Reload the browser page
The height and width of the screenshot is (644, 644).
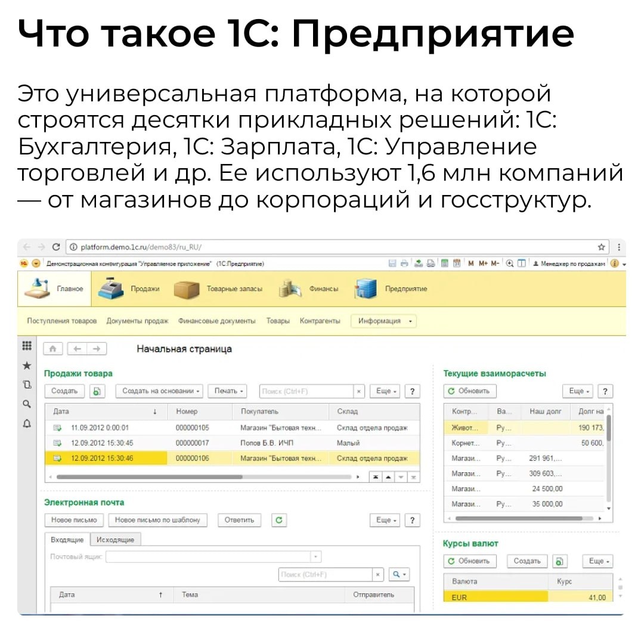(x=56, y=247)
